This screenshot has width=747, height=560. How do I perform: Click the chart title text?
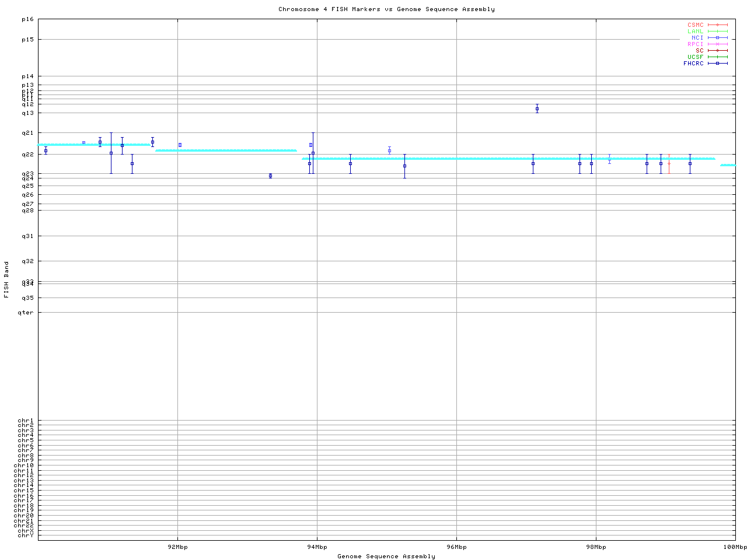(386, 9)
